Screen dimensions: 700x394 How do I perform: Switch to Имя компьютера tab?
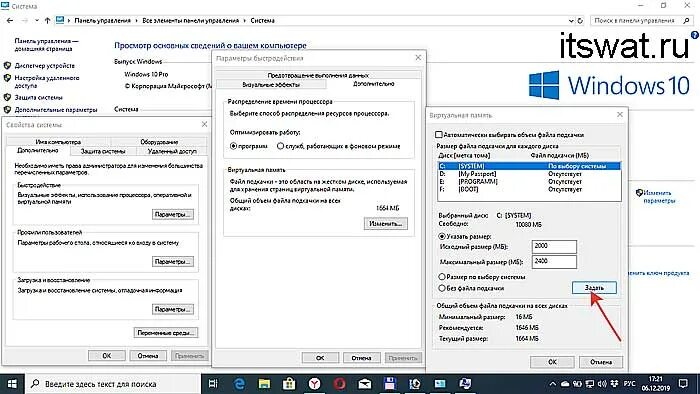click(58, 142)
